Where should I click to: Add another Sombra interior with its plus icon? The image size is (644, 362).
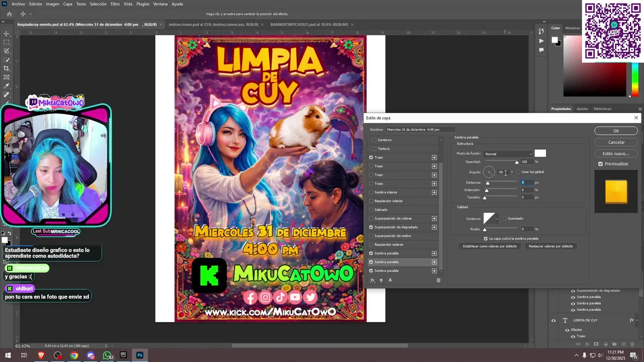tap(434, 192)
